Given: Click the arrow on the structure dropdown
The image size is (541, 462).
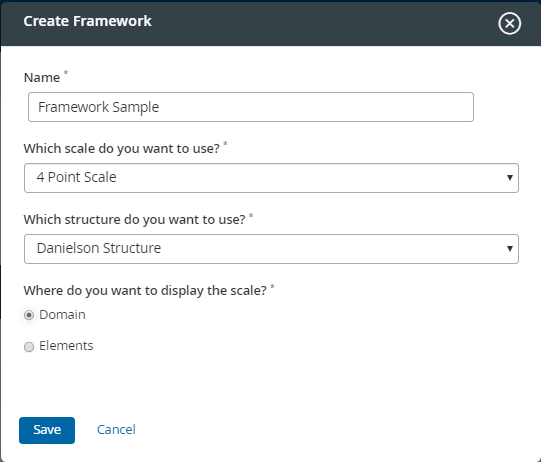Looking at the screenshot, I should pos(510,249).
